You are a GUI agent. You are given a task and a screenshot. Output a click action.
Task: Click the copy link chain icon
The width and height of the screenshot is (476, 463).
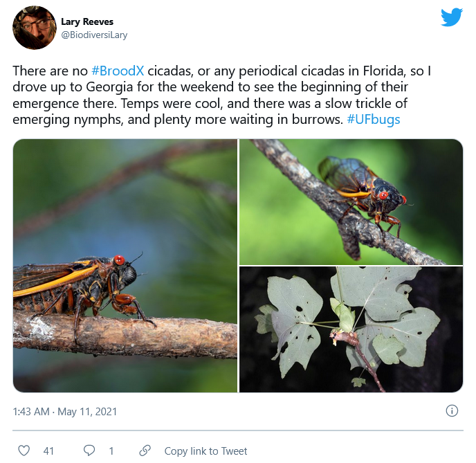tap(145, 451)
